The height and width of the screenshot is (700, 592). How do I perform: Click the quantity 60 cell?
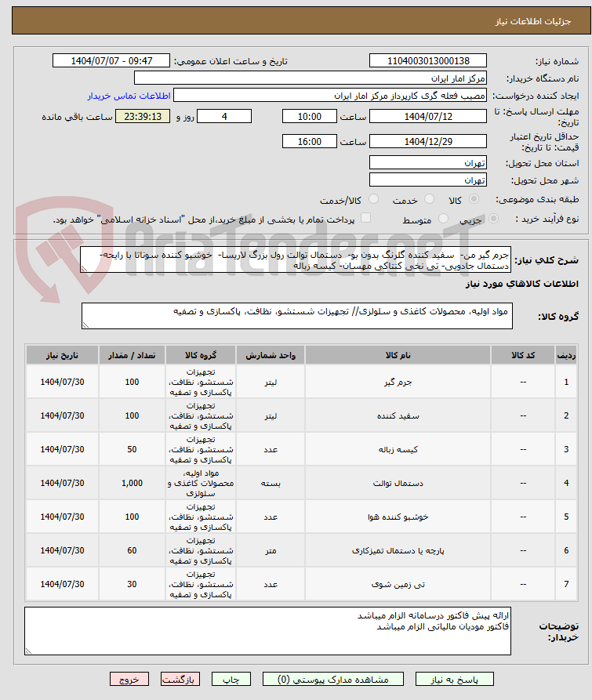click(x=132, y=550)
